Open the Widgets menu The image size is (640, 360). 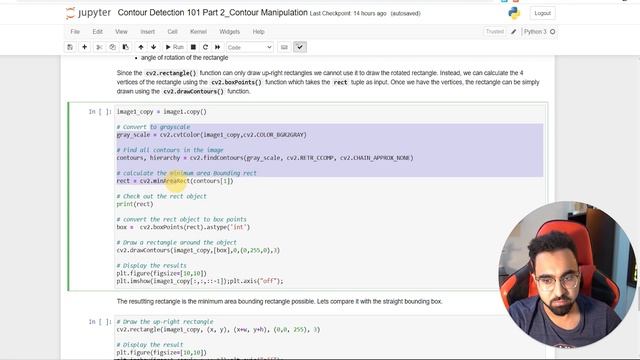pyautogui.click(x=230, y=31)
